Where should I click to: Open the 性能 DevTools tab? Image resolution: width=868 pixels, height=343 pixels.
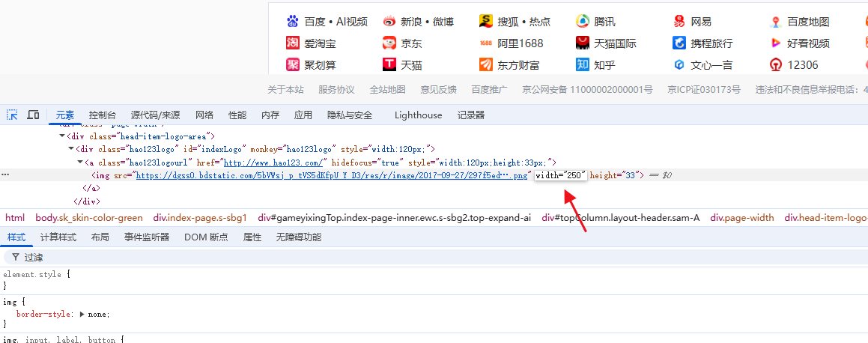click(237, 115)
